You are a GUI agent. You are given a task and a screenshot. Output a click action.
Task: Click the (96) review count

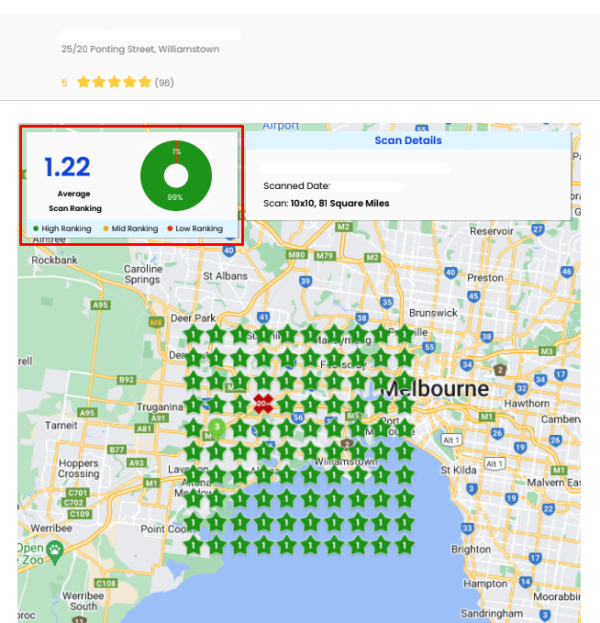(164, 83)
